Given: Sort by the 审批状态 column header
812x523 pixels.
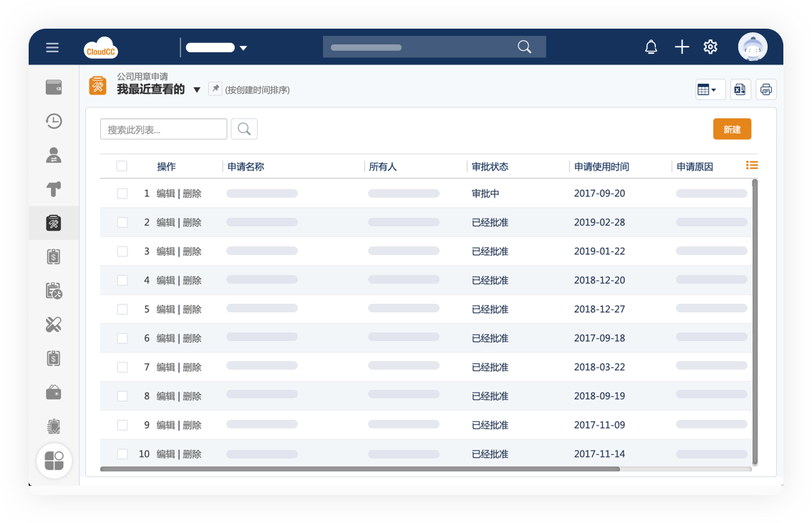Looking at the screenshot, I should pyautogui.click(x=490, y=167).
